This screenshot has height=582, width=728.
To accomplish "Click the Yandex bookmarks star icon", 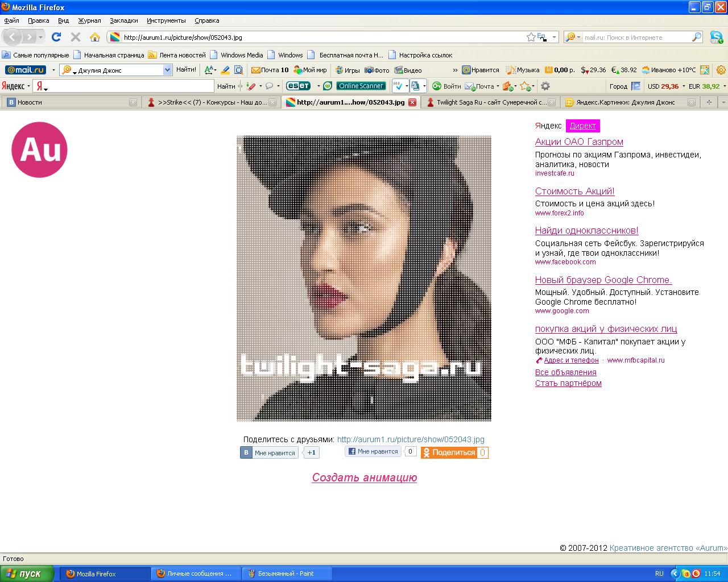I will [x=525, y=86].
